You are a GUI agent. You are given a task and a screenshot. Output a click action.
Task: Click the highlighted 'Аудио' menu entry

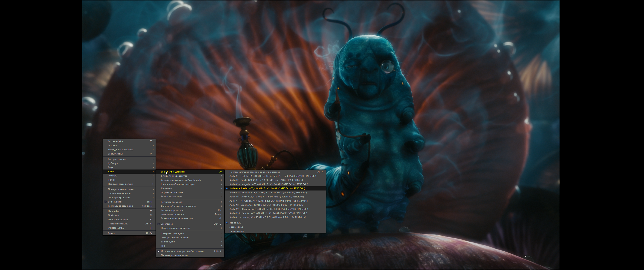pos(129,172)
